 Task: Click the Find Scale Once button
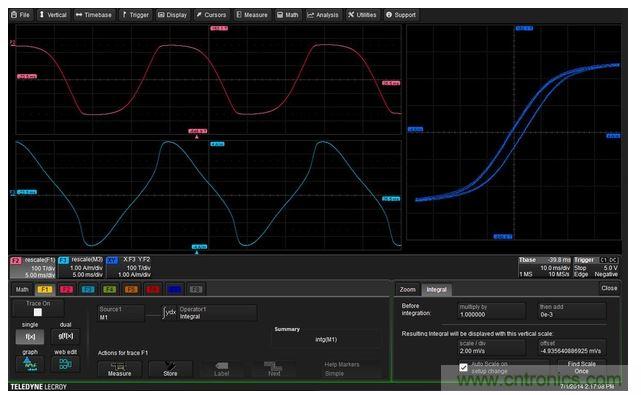pyautogui.click(x=582, y=368)
